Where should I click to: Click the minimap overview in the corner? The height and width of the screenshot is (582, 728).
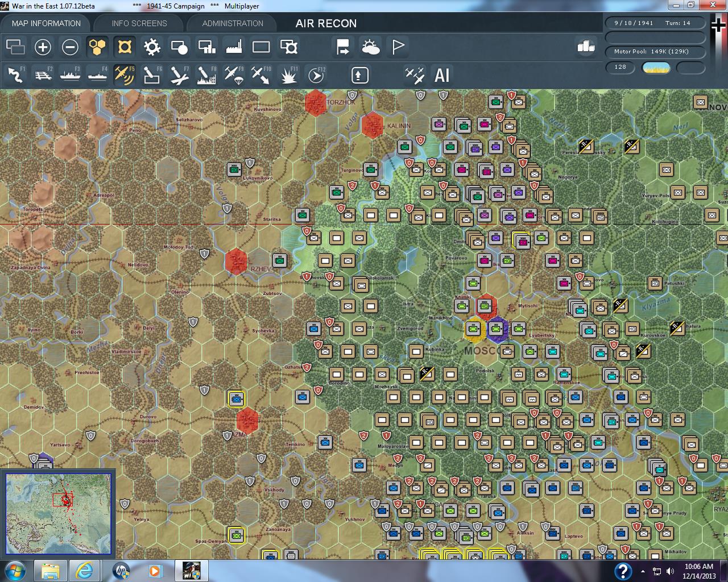click(58, 513)
